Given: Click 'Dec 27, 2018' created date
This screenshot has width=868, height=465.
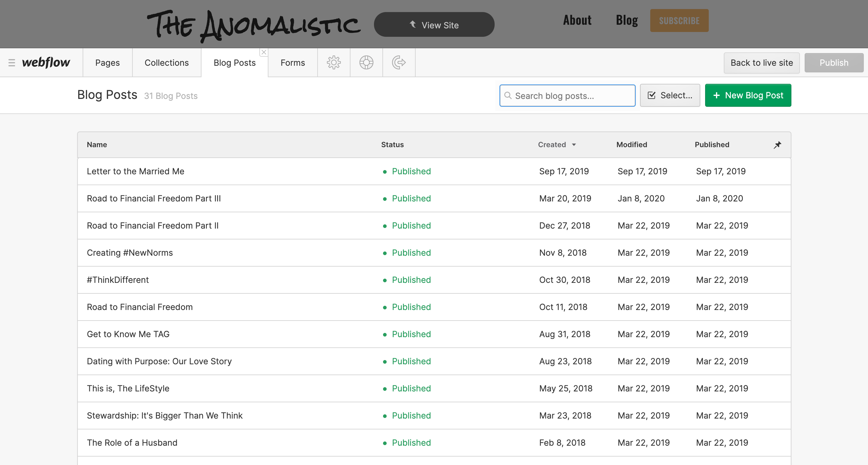Looking at the screenshot, I should tap(564, 226).
